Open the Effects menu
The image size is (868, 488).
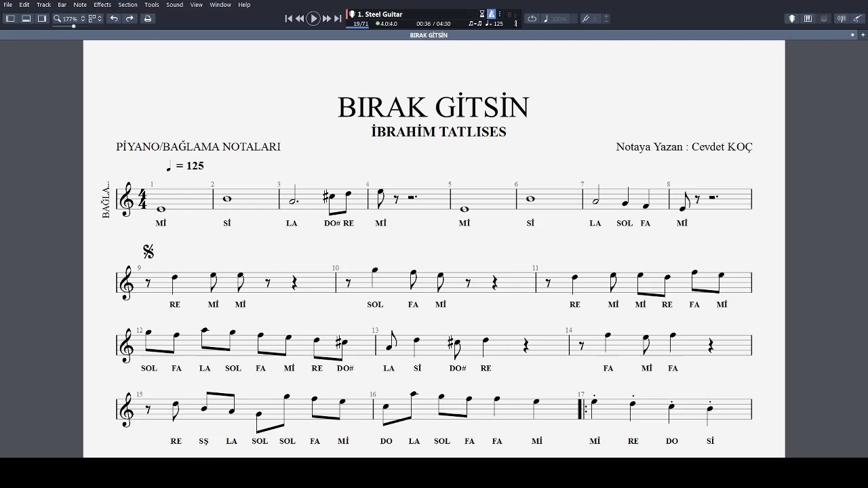coord(102,5)
